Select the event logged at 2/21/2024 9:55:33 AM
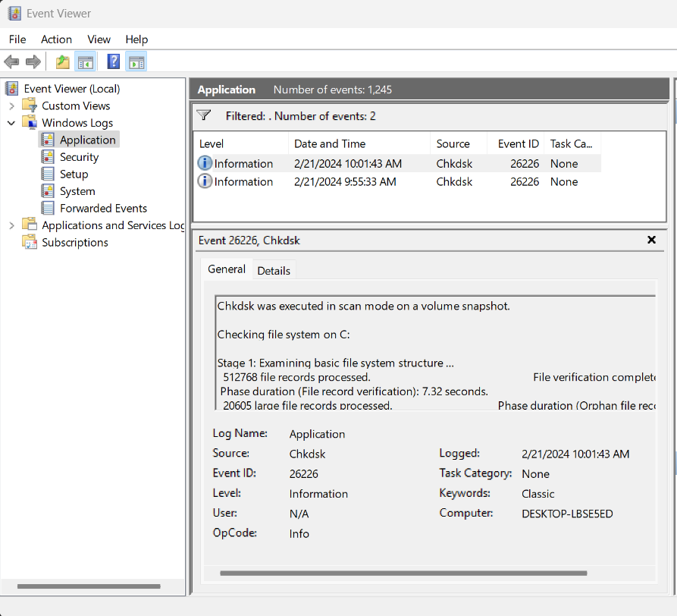677x616 pixels. coord(398,181)
